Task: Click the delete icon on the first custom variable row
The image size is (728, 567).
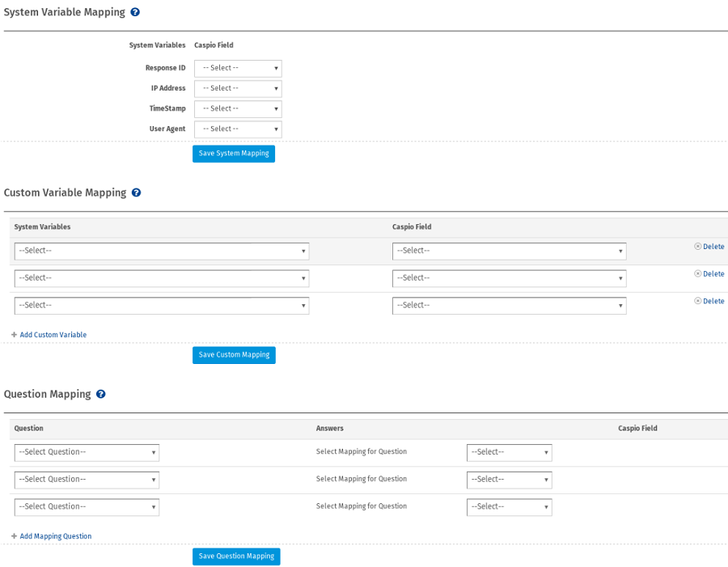Action: (698, 247)
